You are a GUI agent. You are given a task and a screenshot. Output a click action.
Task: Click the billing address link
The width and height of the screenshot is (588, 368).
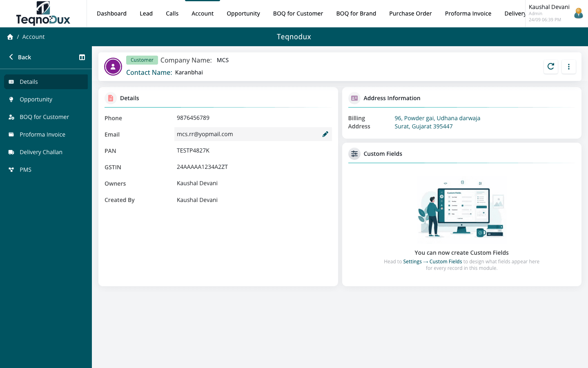tap(437, 122)
